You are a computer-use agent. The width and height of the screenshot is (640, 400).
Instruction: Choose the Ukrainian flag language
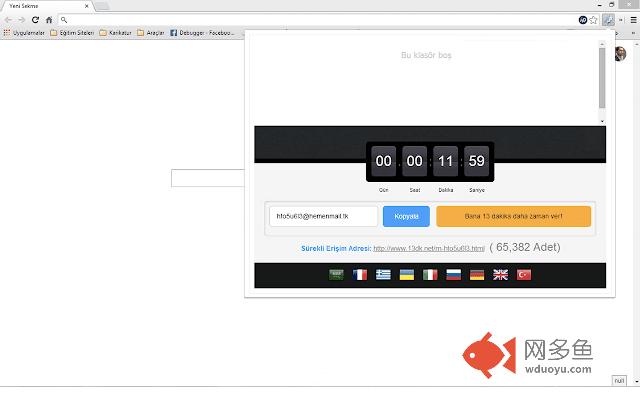tap(407, 274)
